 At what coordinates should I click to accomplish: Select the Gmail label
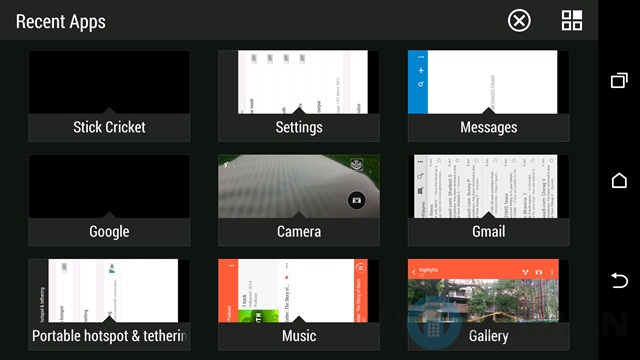tap(489, 231)
